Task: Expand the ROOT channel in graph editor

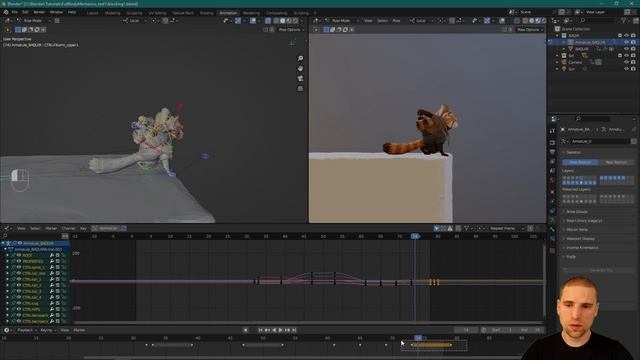Action: pyautogui.click(x=7, y=256)
